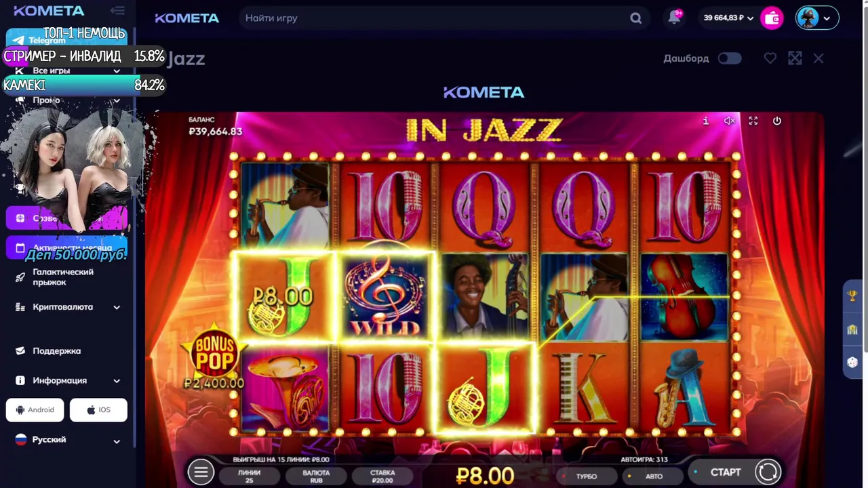Open the game info 'i' icon
The image size is (868, 488).
[706, 121]
